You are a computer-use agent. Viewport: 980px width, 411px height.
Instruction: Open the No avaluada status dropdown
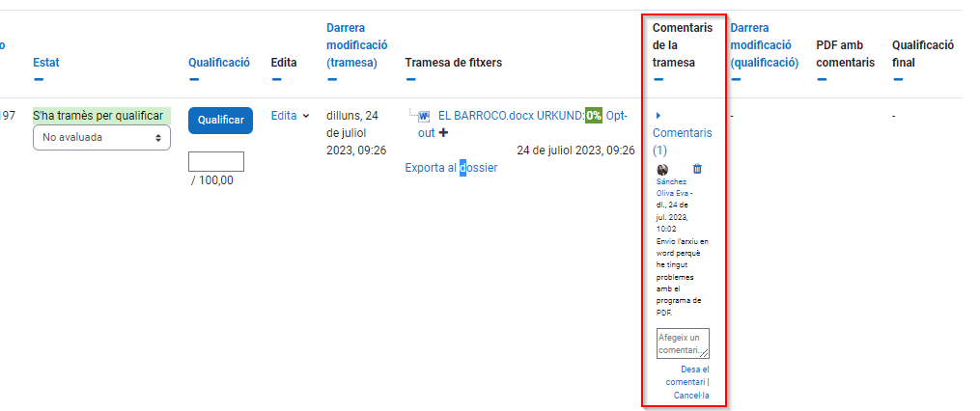tap(101, 138)
